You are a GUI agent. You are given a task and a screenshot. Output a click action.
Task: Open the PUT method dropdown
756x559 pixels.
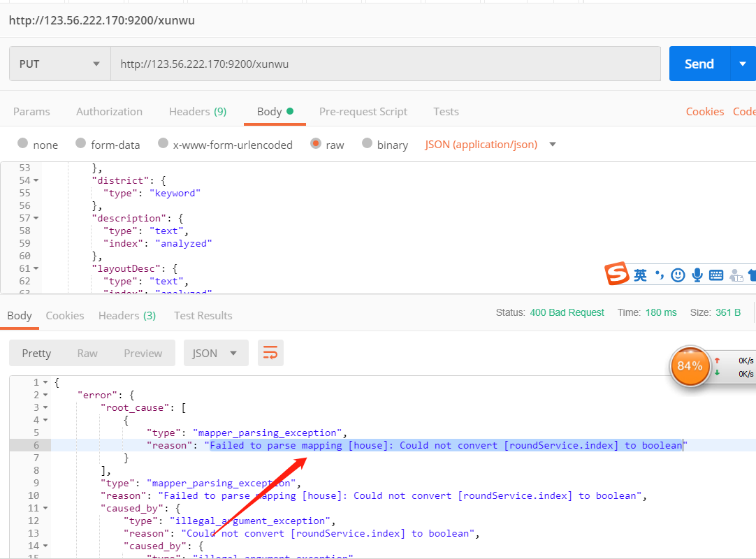tap(60, 64)
